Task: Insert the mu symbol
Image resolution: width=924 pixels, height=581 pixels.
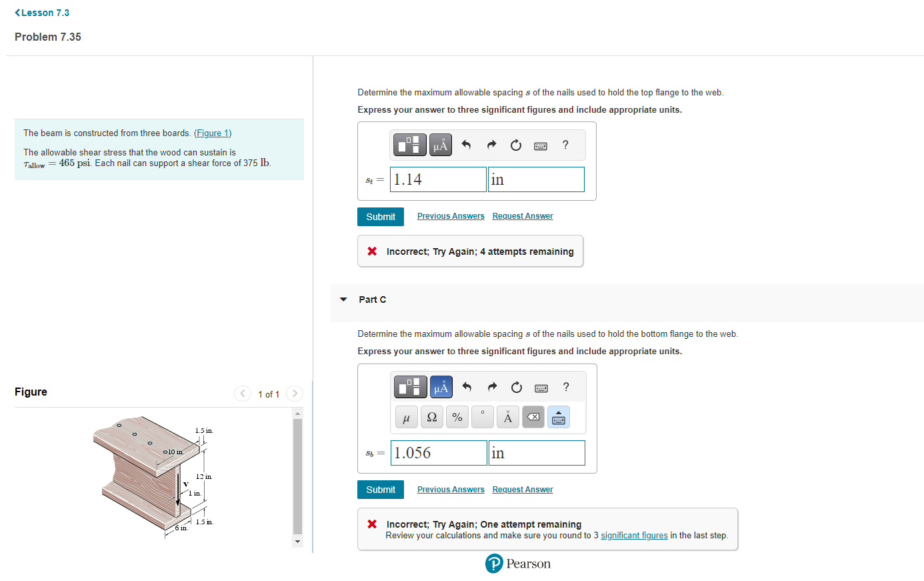Action: pyautogui.click(x=406, y=417)
